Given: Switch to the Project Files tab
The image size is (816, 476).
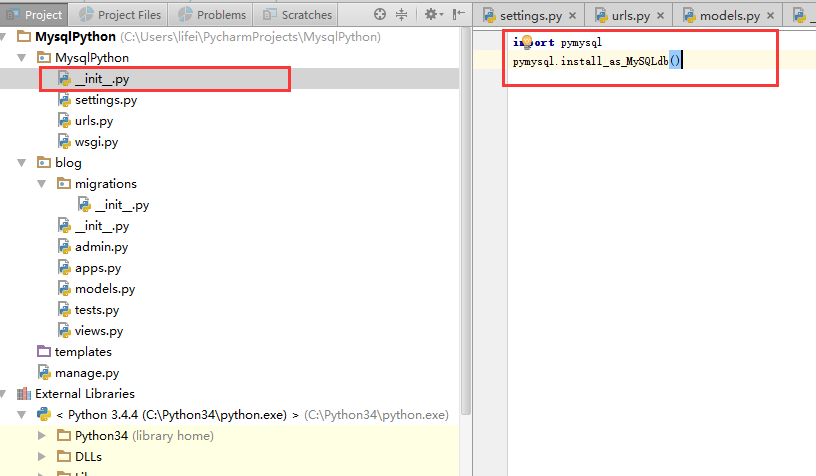Looking at the screenshot, I should pos(120,15).
